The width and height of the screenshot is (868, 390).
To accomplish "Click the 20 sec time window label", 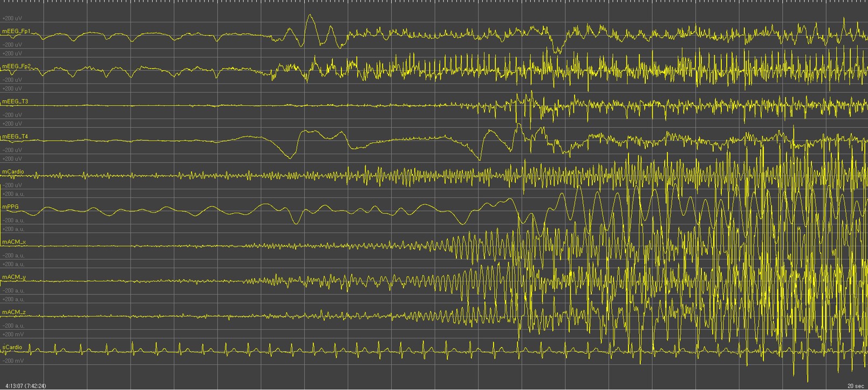I will coord(855,386).
